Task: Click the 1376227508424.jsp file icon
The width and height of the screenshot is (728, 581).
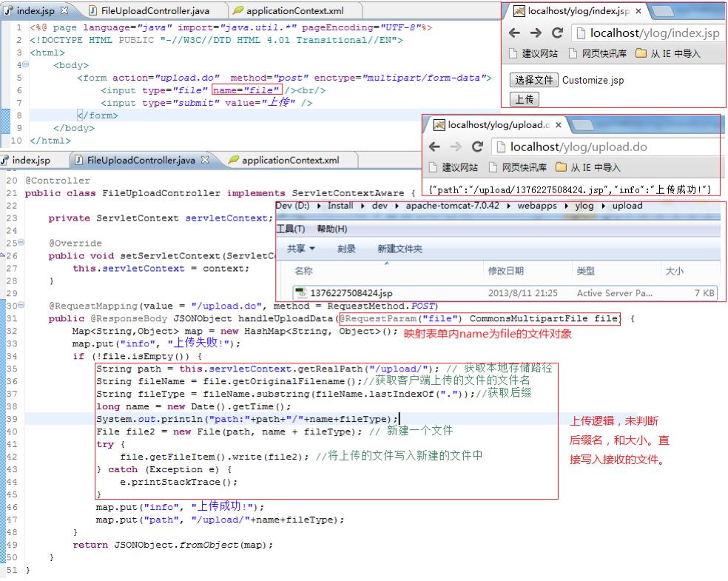Action: coord(300,293)
